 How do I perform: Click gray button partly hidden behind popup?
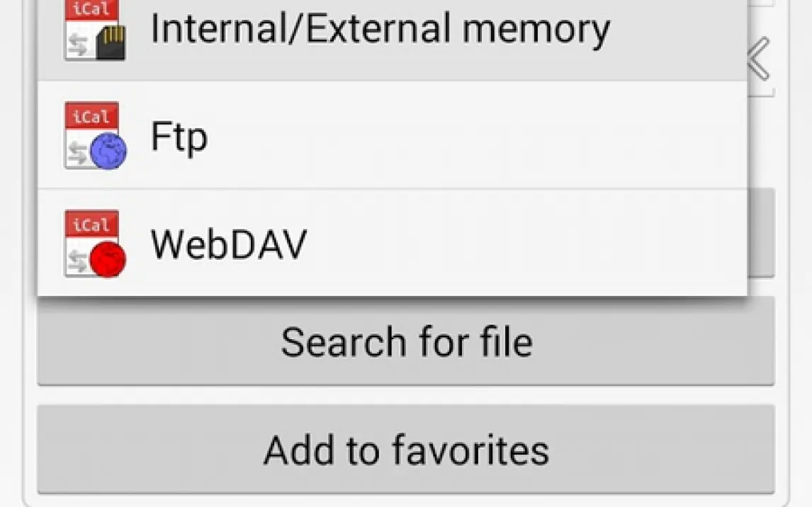pyautogui.click(x=761, y=234)
